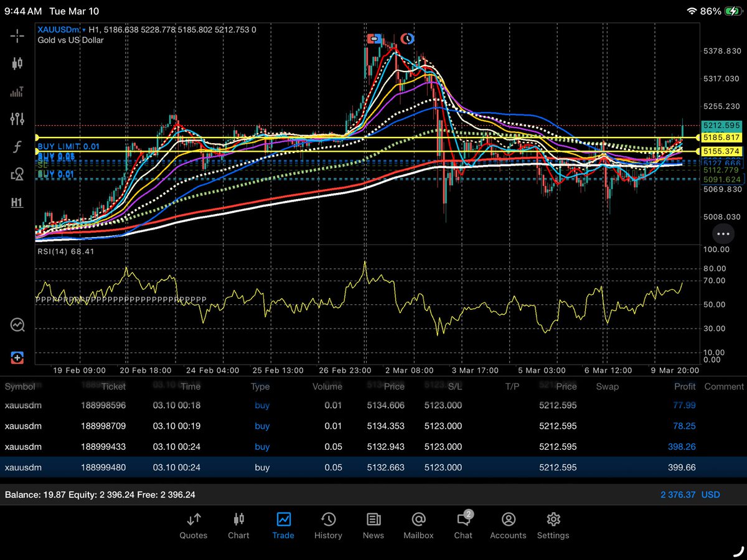Image resolution: width=747 pixels, height=560 pixels.
Task: Tap the 2 Mar 08:00 time axis label
Action: click(x=410, y=370)
